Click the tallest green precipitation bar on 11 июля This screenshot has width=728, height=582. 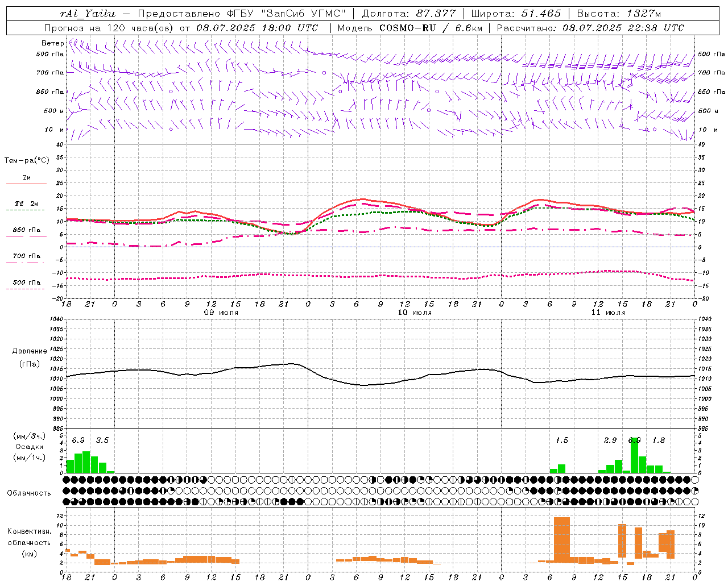635,455
